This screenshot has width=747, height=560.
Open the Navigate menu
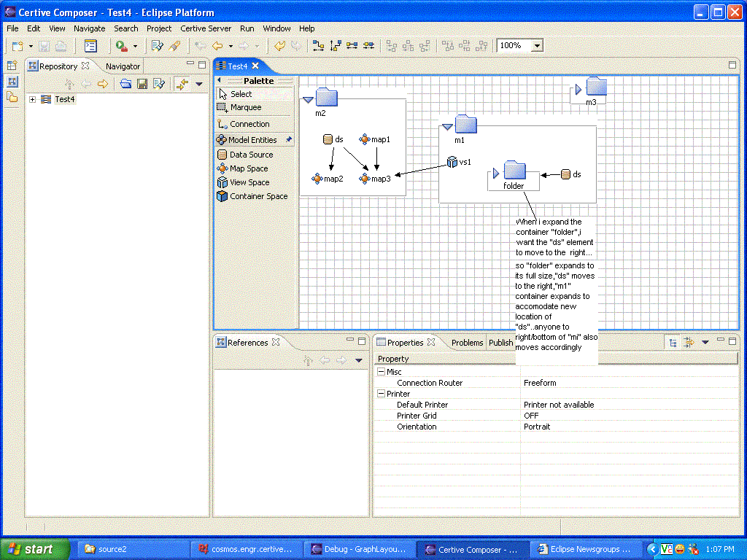point(90,28)
